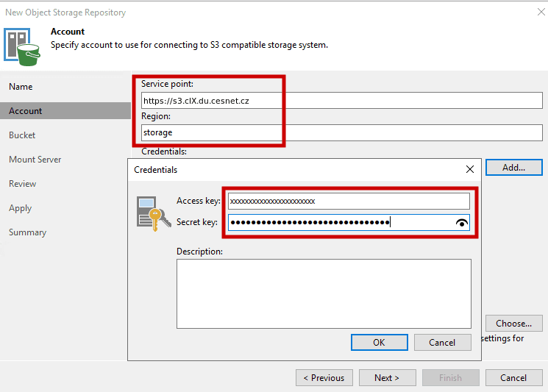Open the Summary step
The width and height of the screenshot is (548, 392).
[28, 232]
